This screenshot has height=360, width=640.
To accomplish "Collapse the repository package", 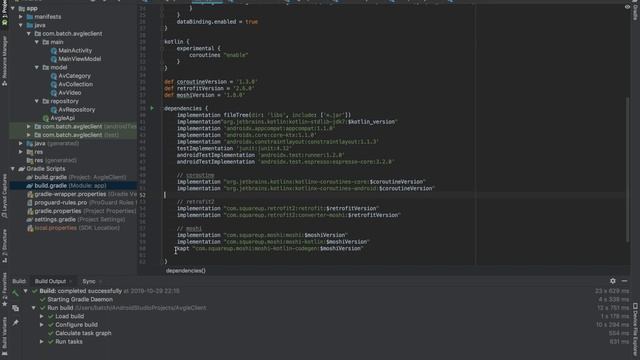I will click(x=37, y=101).
